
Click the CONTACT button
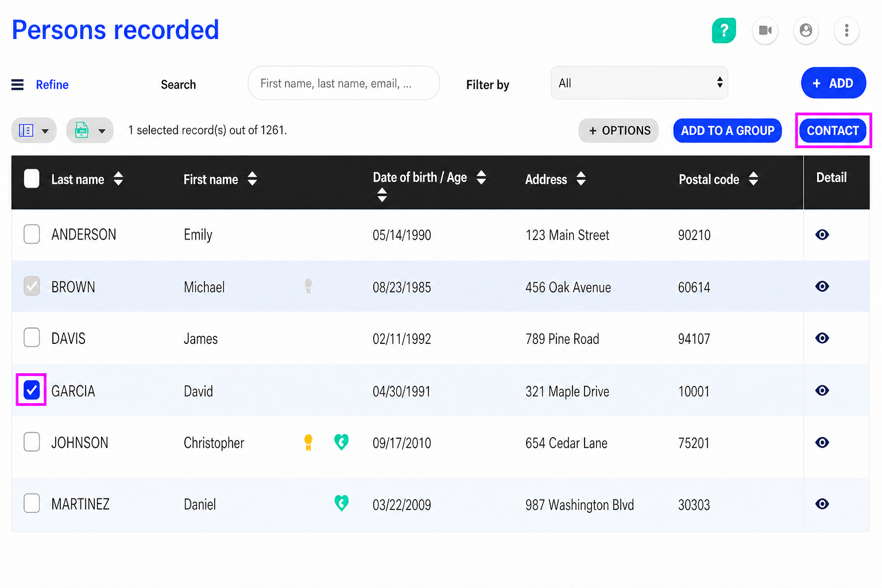(x=833, y=130)
